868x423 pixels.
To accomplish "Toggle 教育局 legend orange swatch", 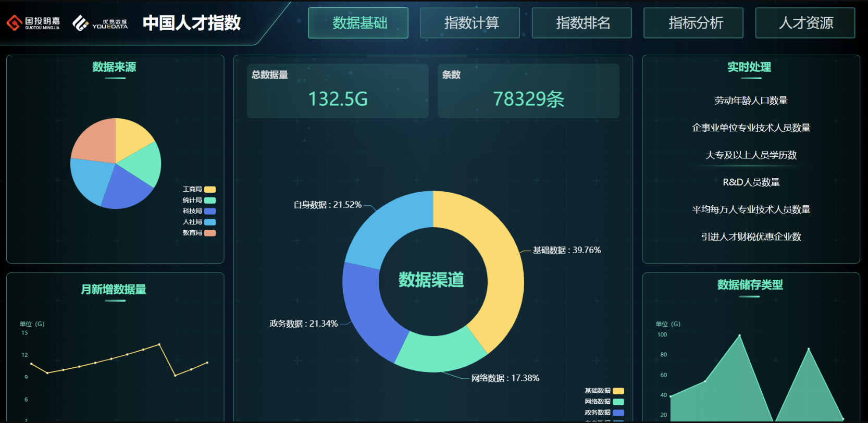I will (x=210, y=233).
